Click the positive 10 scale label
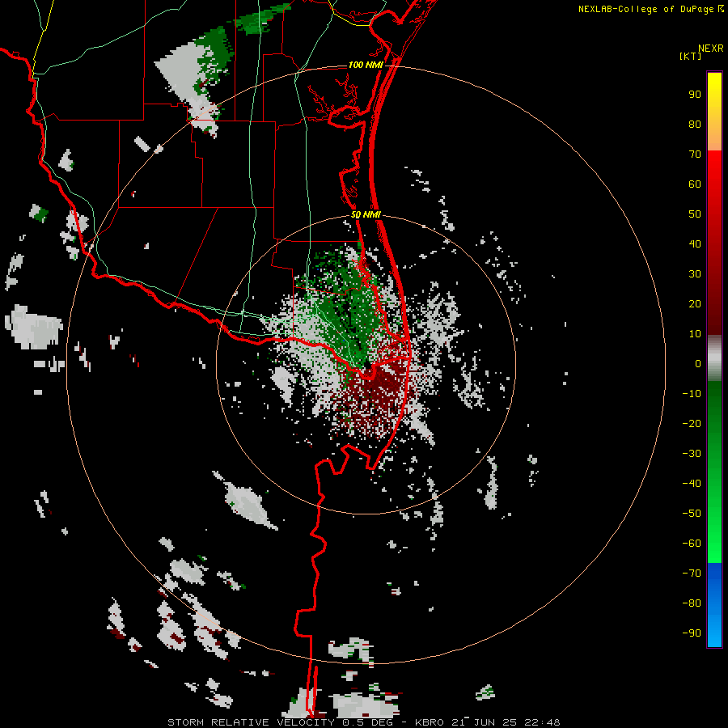 pos(695,334)
